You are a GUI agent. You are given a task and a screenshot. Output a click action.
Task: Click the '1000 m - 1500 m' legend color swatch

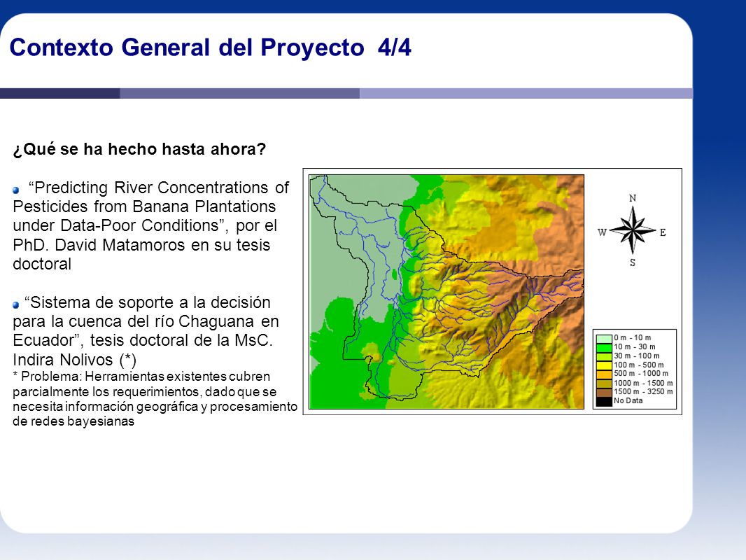pos(604,383)
